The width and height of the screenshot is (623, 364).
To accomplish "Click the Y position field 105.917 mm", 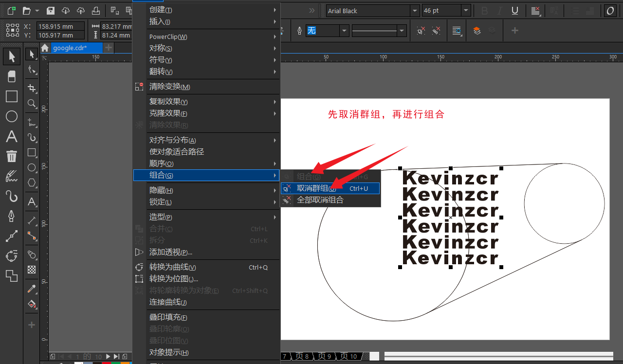I will tap(60, 35).
